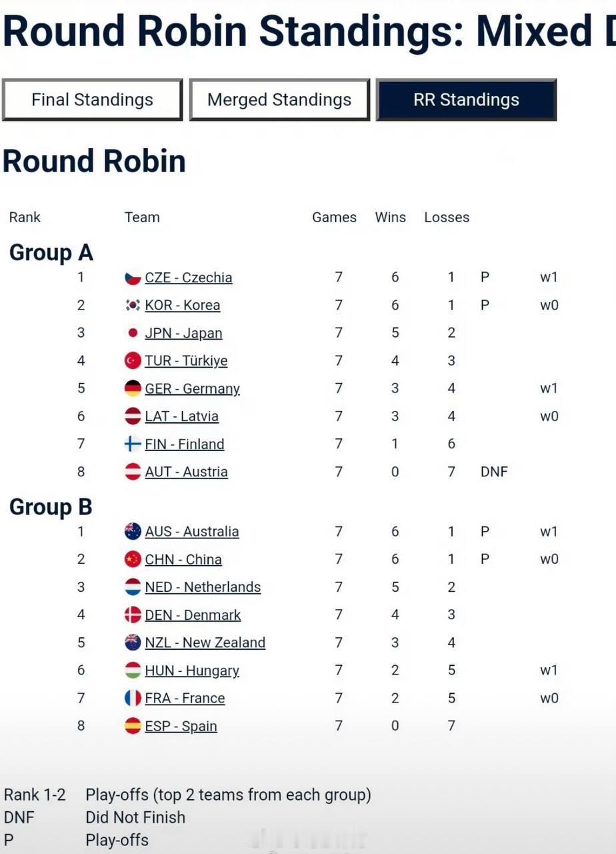Click the Türkiye flag icon
The width and height of the screenshot is (616, 854).
133,361
